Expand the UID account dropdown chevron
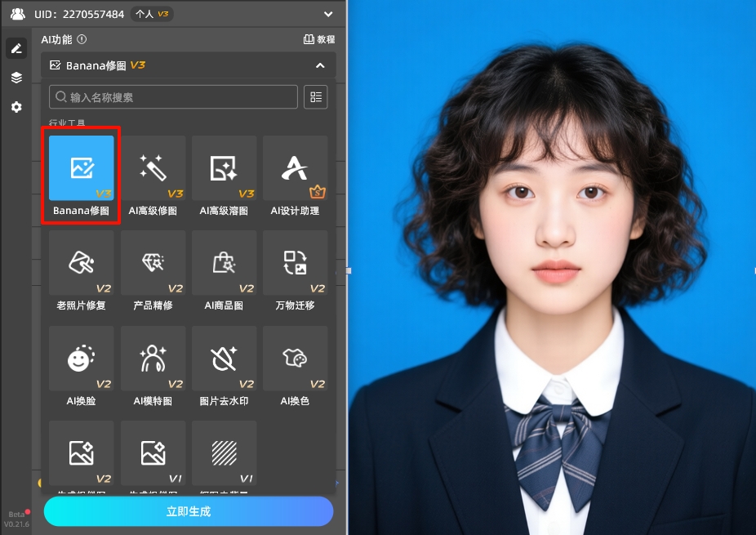Image resolution: width=756 pixels, height=535 pixels. coord(328,14)
